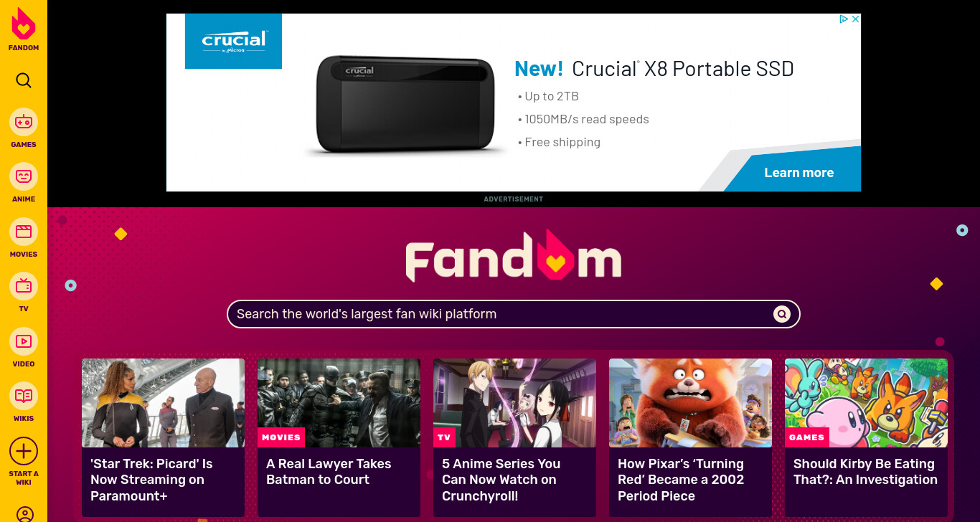This screenshot has width=980, height=522.
Task: Open the Anime category icon
Action: coord(24,176)
